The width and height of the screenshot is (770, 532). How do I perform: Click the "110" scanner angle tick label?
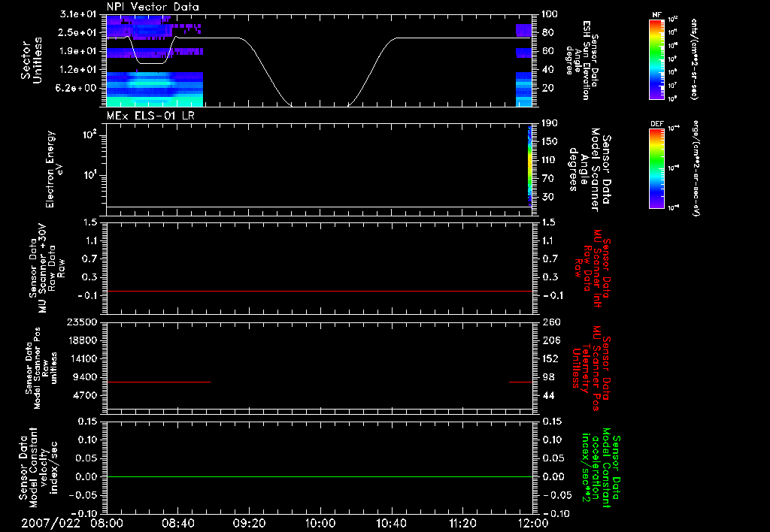tap(550, 160)
